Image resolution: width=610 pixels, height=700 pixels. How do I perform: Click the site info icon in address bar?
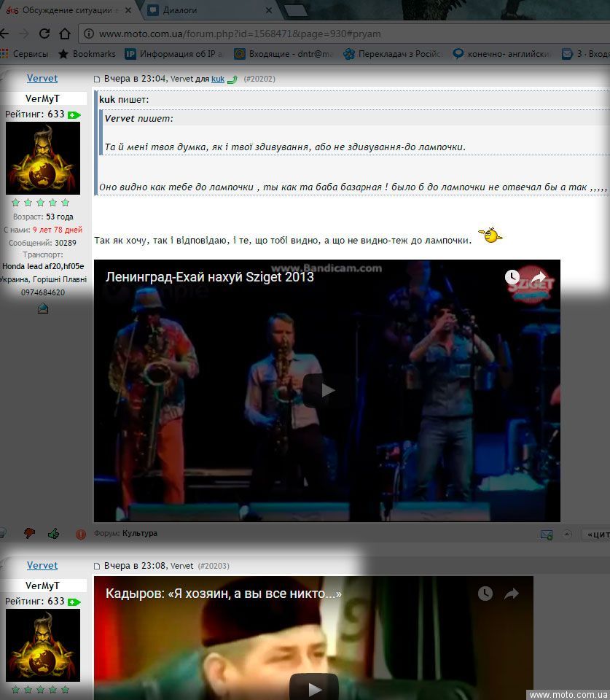(x=89, y=34)
